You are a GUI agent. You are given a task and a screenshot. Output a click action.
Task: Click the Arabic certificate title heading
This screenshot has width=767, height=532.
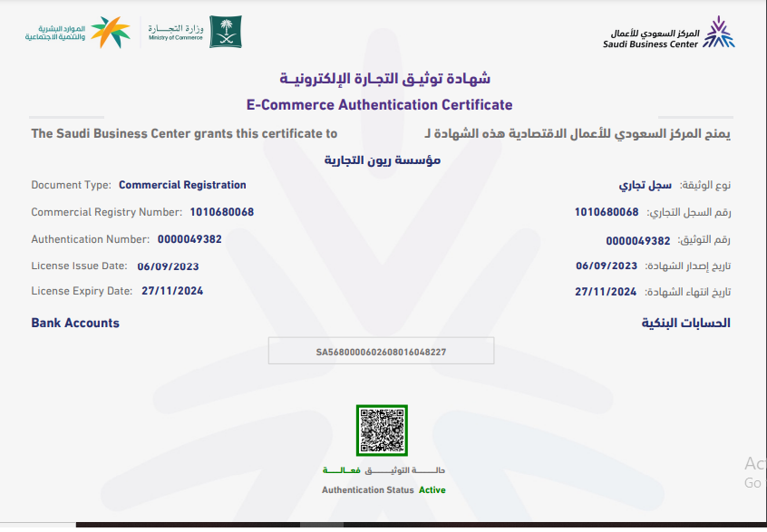pyautogui.click(x=384, y=79)
